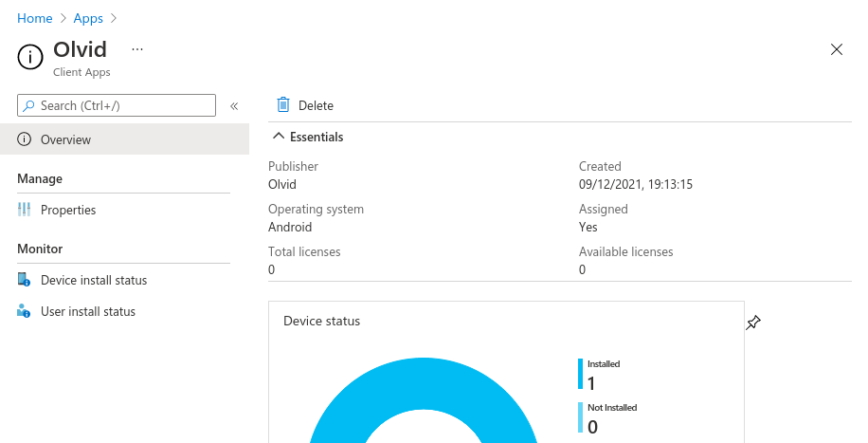The image size is (868, 443).
Task: Open the ellipsis more options menu
Action: [137, 49]
